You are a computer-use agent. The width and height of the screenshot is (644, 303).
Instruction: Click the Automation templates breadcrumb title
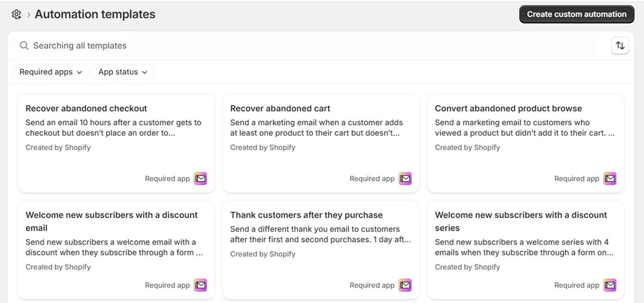pyautogui.click(x=95, y=14)
